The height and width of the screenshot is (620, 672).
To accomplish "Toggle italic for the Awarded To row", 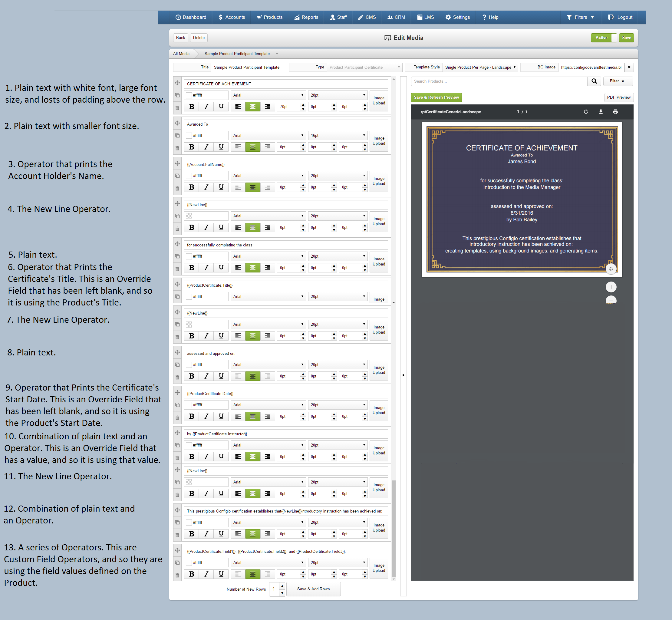I will [x=206, y=147].
